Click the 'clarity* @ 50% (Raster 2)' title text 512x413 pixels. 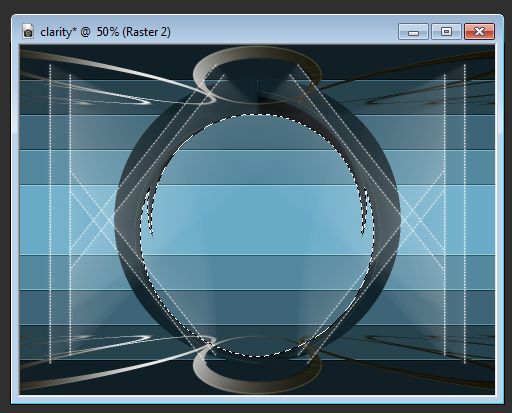pos(105,32)
